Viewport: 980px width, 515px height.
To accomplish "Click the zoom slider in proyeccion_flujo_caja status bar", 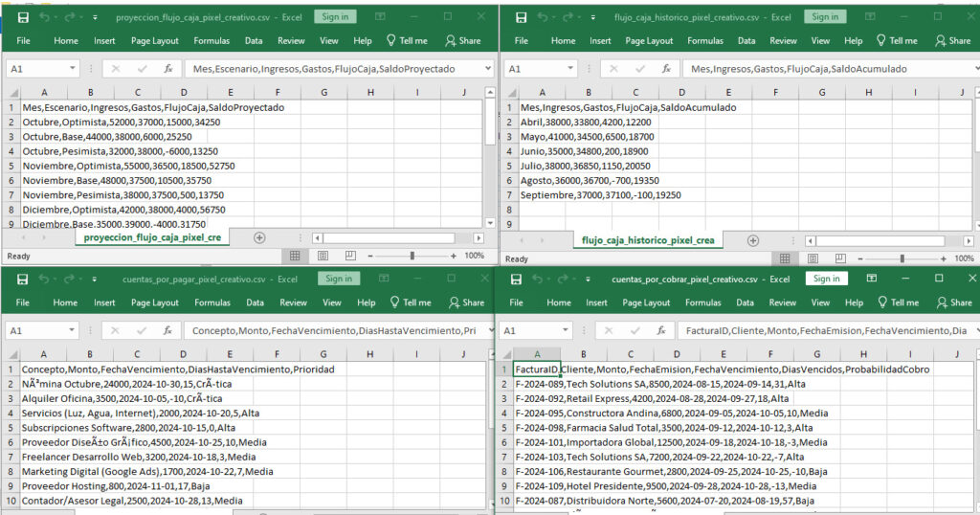I will point(412,256).
